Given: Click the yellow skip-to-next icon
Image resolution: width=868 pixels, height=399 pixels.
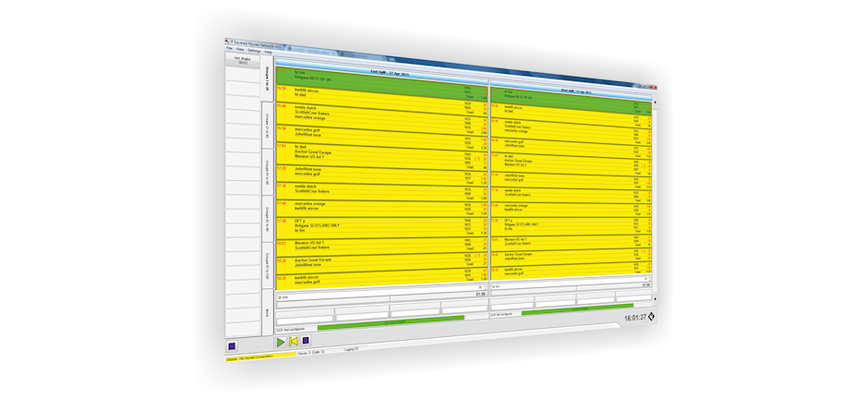Looking at the screenshot, I should (293, 341).
